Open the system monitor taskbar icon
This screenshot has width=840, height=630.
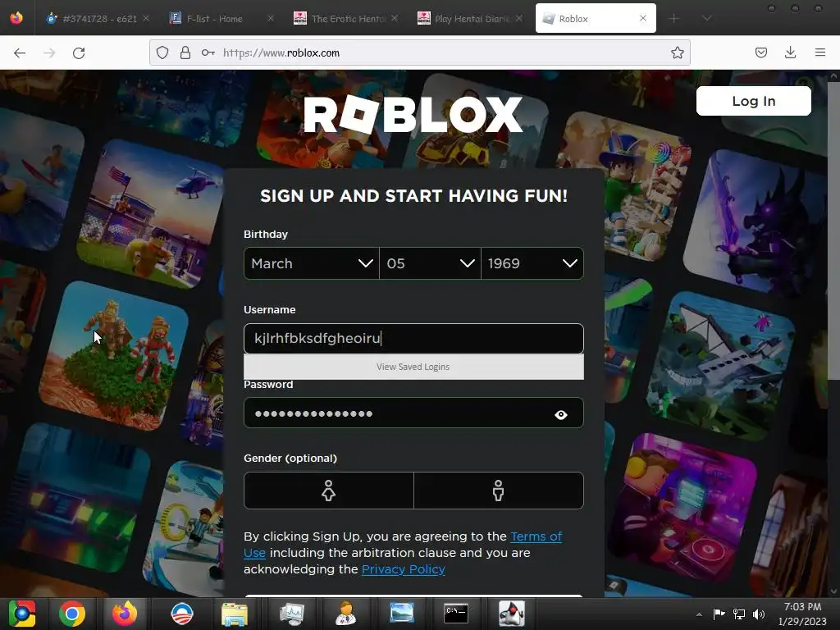click(292, 614)
